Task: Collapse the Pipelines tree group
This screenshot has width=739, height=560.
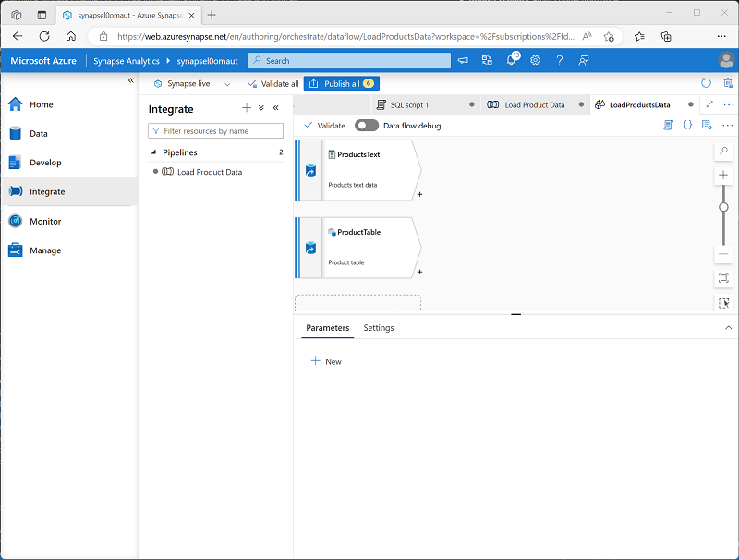Action: click(153, 152)
